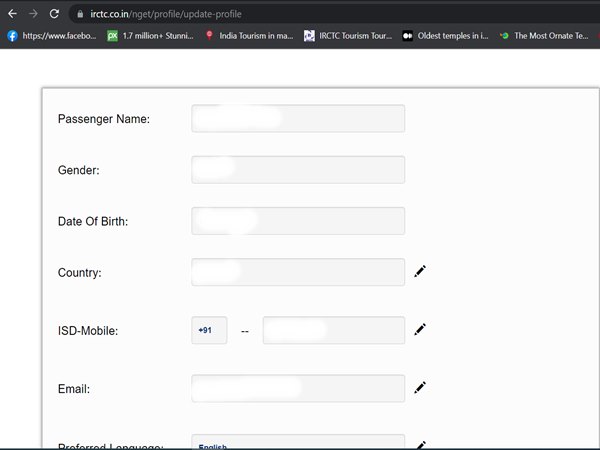
Task: Click the mobile number field
Action: (x=334, y=330)
